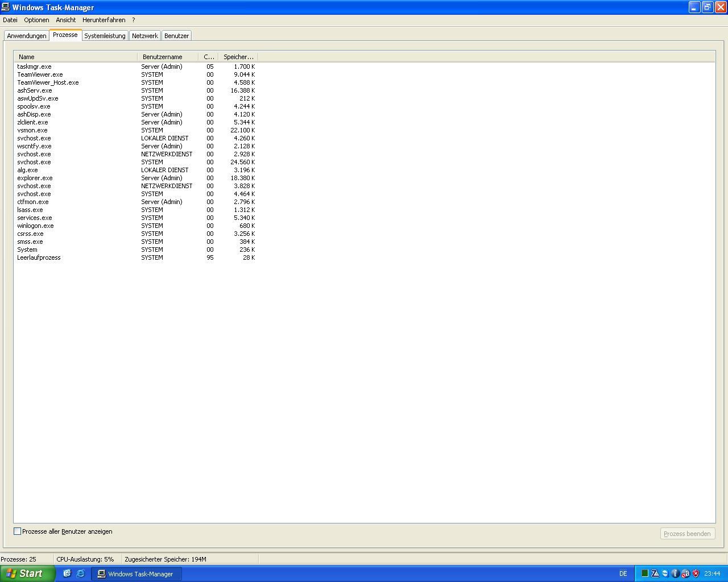Viewport: 728px width, 582px height.
Task: Select the Prozesse tab
Action: coord(65,35)
